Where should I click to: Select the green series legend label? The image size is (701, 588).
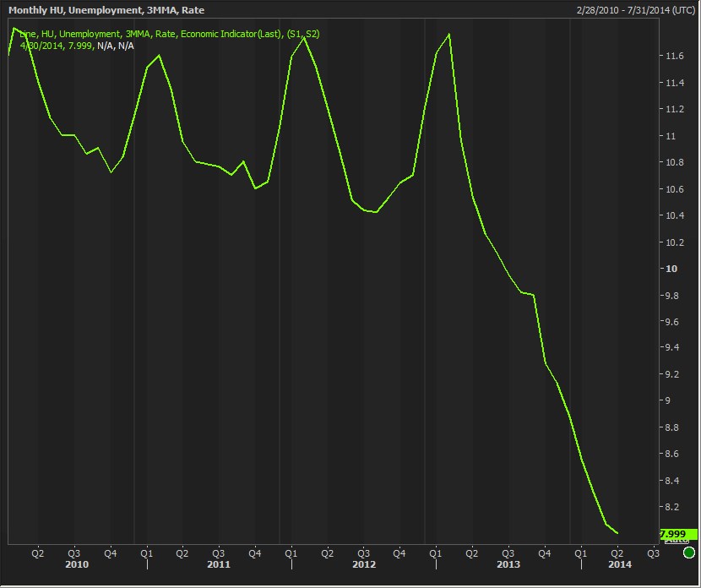169,34
